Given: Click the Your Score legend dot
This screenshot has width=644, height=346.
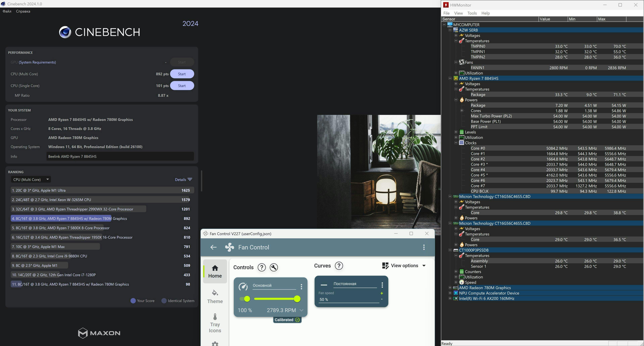Looking at the screenshot, I should (x=133, y=301).
